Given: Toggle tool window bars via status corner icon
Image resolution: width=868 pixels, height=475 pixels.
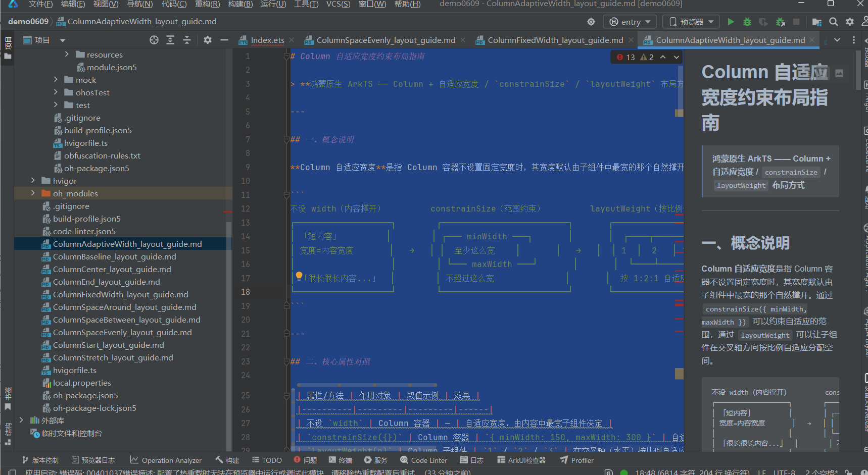Looking at the screenshot, I should pyautogui.click(x=12, y=472).
